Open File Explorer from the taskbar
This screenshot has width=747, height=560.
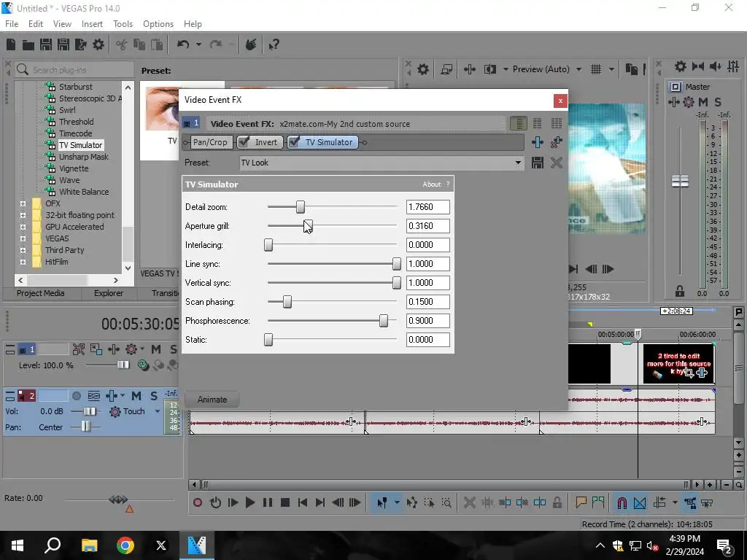[x=89, y=545]
